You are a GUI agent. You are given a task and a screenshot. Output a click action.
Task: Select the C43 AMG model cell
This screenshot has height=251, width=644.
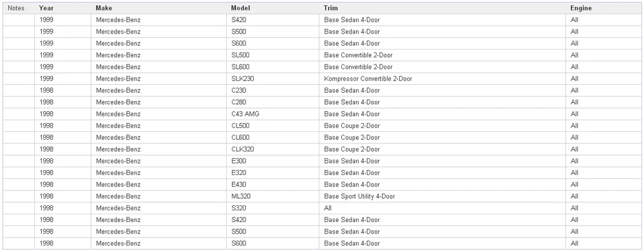(272, 114)
